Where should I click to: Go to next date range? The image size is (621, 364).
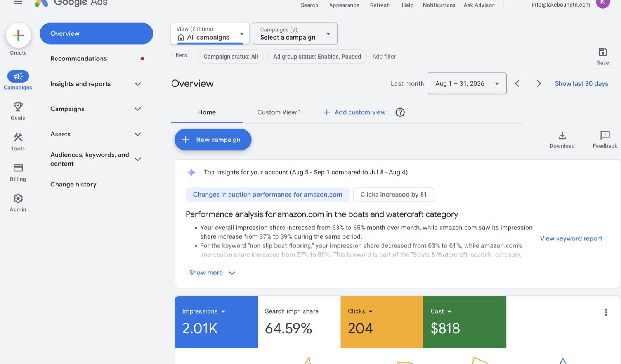538,83
